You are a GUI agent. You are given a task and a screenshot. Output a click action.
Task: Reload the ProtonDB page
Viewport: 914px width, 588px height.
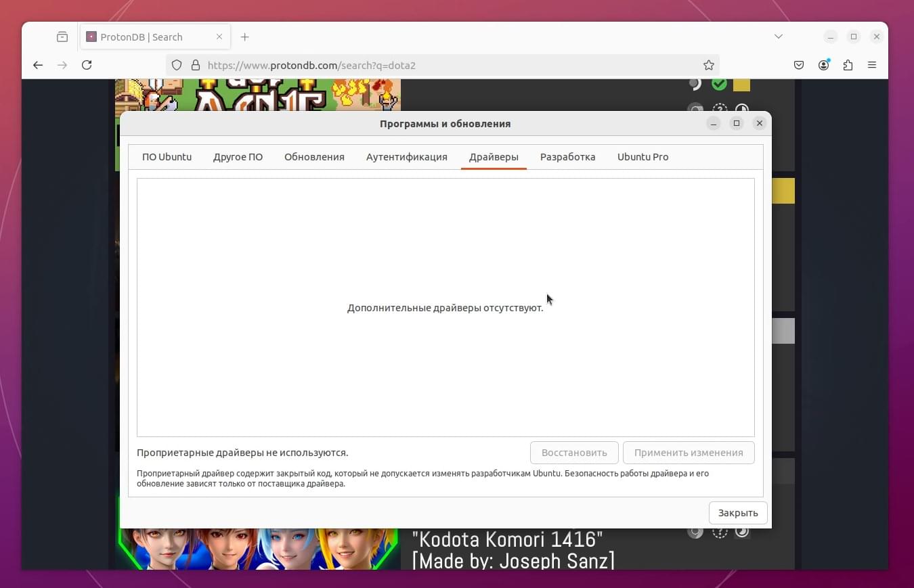click(x=87, y=65)
